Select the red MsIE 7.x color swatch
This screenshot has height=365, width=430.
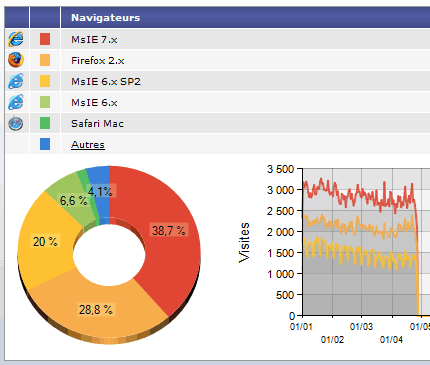pyautogui.click(x=45, y=39)
